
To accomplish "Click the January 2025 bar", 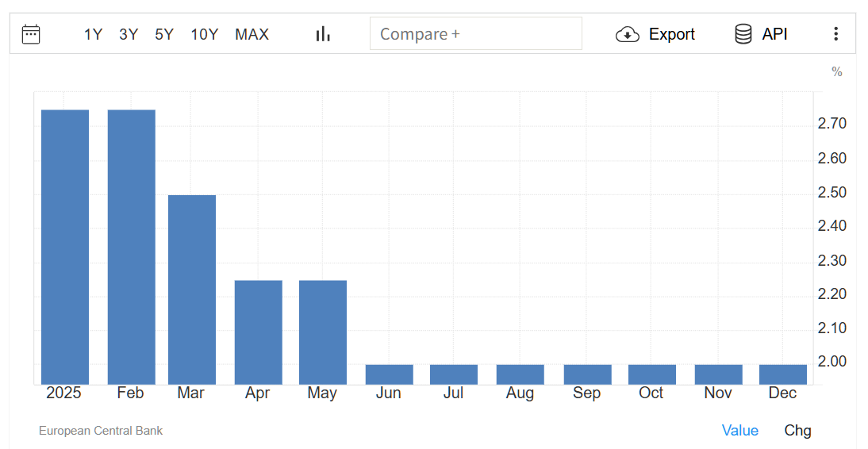I will 65,247.
